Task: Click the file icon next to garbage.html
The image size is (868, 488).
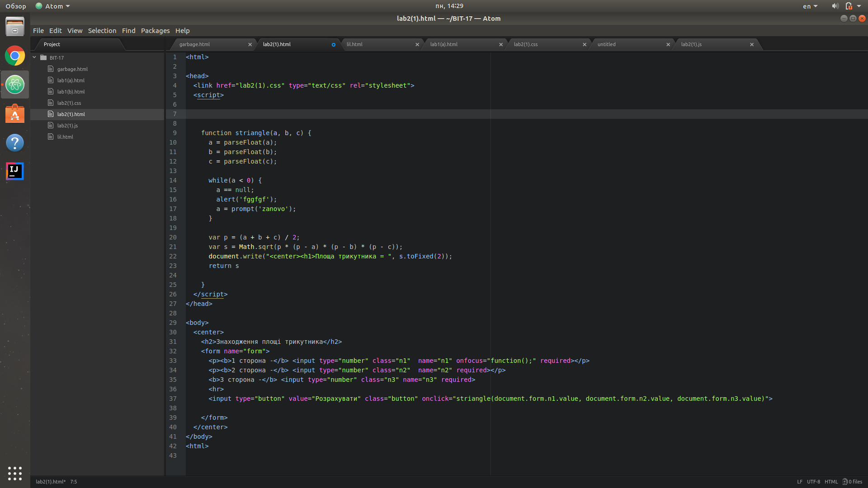Action: point(51,69)
